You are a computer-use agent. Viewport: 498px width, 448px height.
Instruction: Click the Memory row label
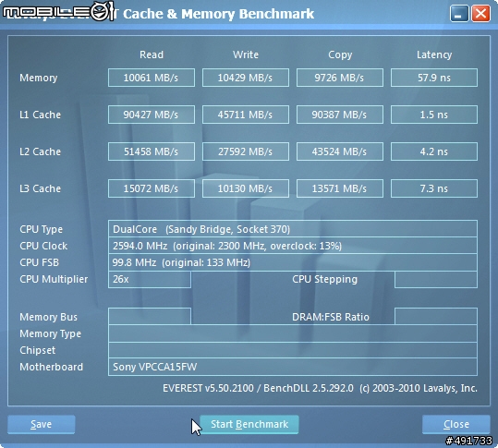39,78
